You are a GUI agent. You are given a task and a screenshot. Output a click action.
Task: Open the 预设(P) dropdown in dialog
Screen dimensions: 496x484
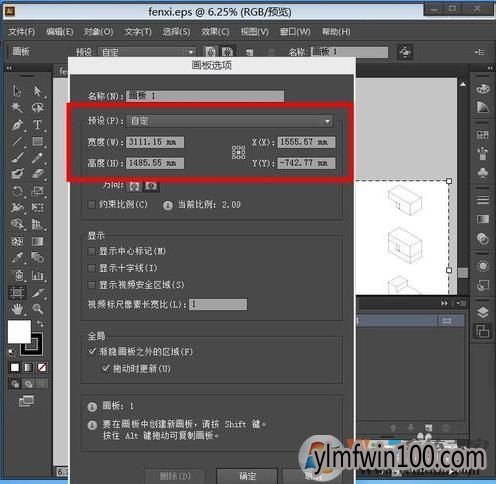[229, 121]
